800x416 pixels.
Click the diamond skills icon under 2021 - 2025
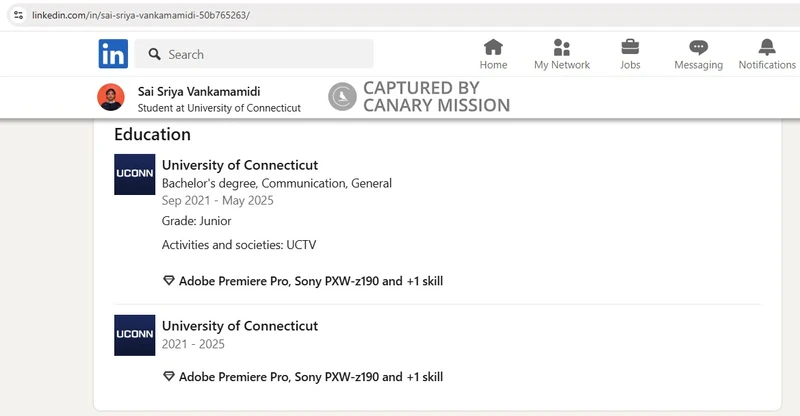pos(168,377)
